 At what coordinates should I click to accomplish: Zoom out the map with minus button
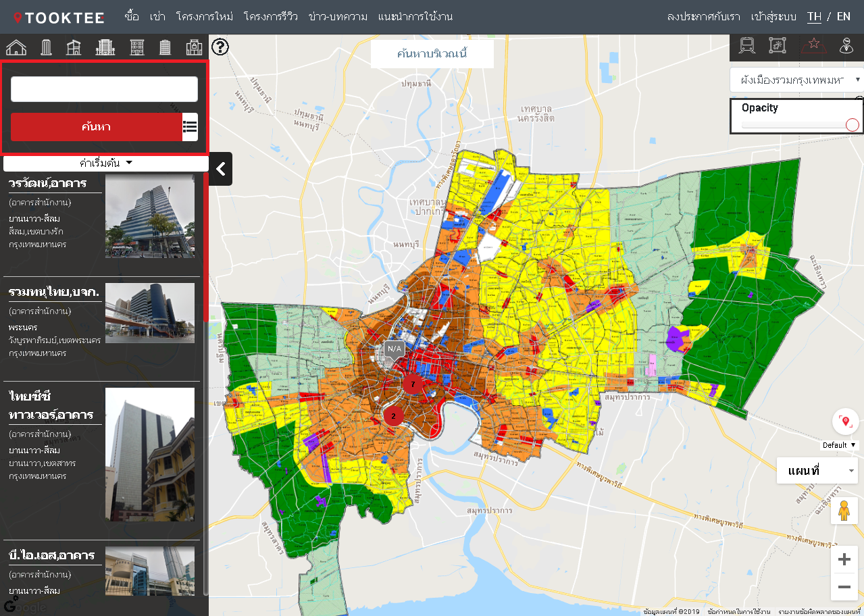(x=844, y=587)
